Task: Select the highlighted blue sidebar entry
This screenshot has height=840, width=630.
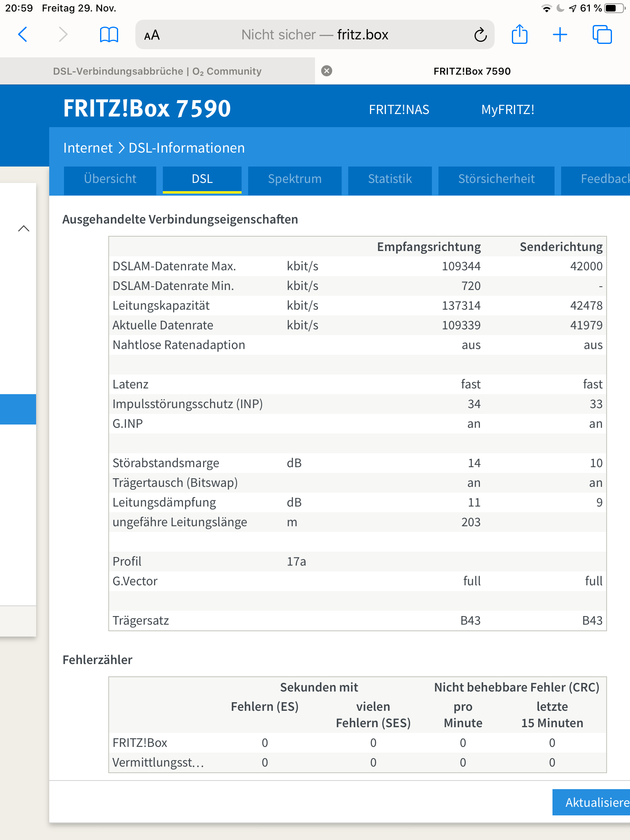Action: point(18,409)
